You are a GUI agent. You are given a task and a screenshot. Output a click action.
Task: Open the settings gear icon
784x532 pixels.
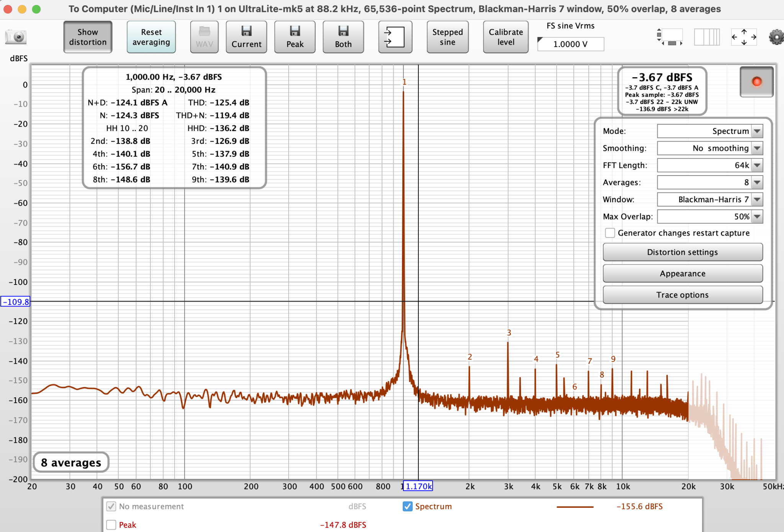click(x=776, y=37)
